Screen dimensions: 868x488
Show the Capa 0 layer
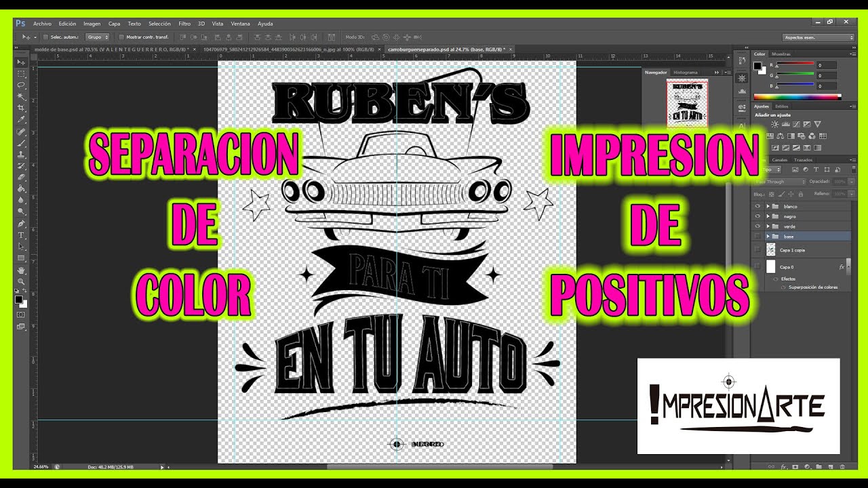757,266
